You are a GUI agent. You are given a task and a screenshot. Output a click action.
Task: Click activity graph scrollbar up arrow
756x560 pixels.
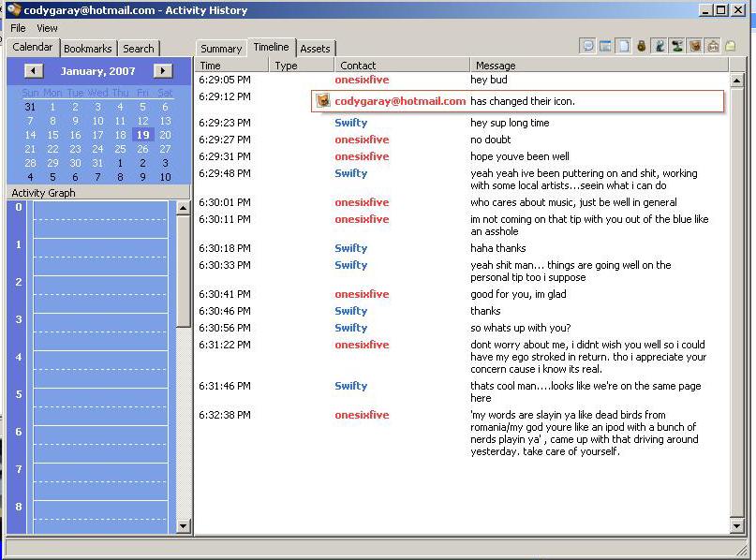pos(184,208)
